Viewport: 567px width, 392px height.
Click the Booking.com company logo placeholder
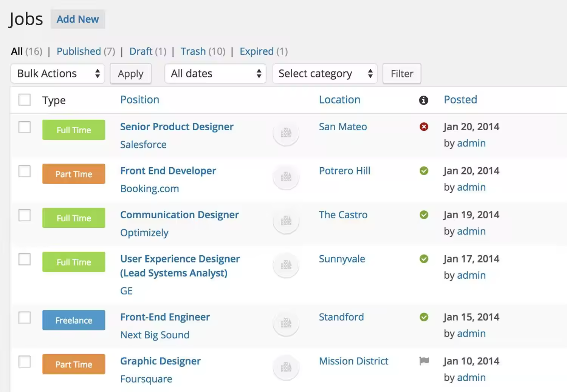tap(286, 177)
